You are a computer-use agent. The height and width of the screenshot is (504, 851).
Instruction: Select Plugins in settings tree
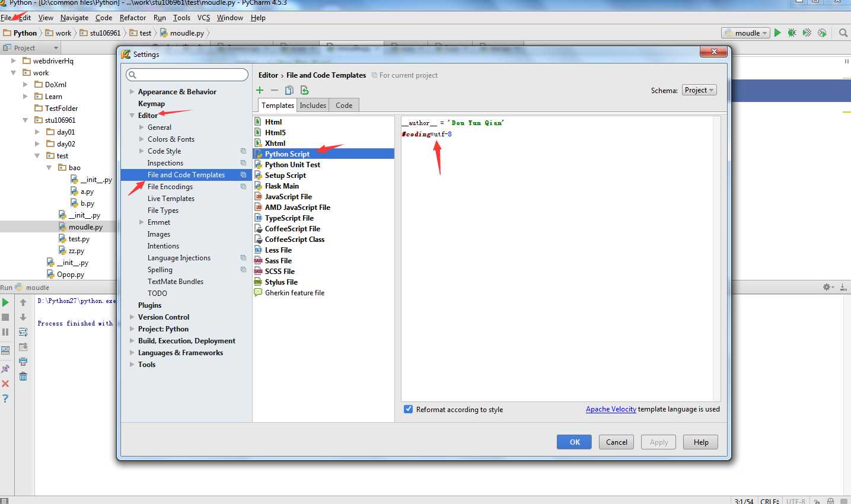149,305
